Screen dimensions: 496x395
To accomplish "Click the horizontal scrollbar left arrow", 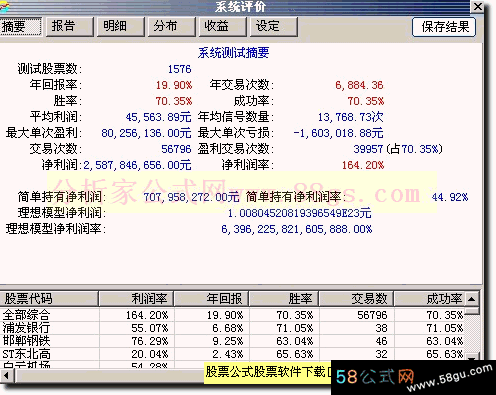I will click(x=6, y=376).
